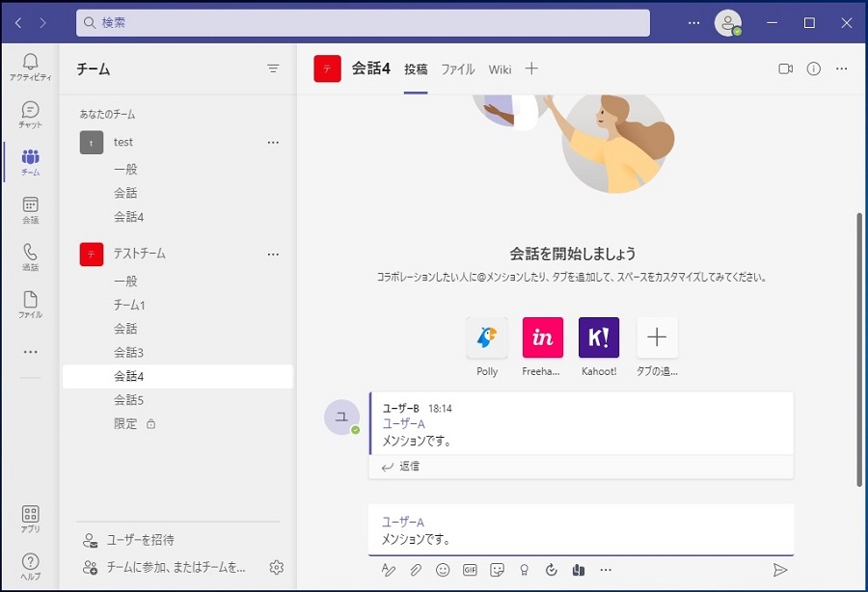Open Chat from the left sidebar
Screen dimensions: 868x592
[x=30, y=114]
